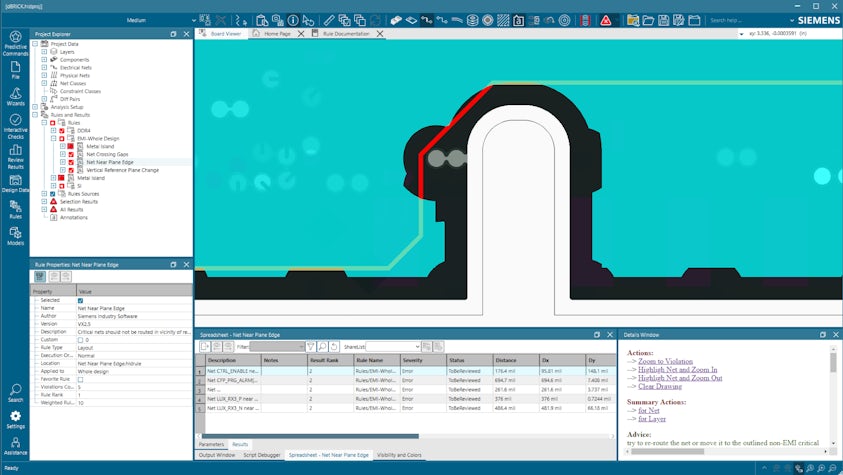The width and height of the screenshot is (843, 475).
Task: Click the red warning triangle toolbar icon
Action: coord(606,20)
